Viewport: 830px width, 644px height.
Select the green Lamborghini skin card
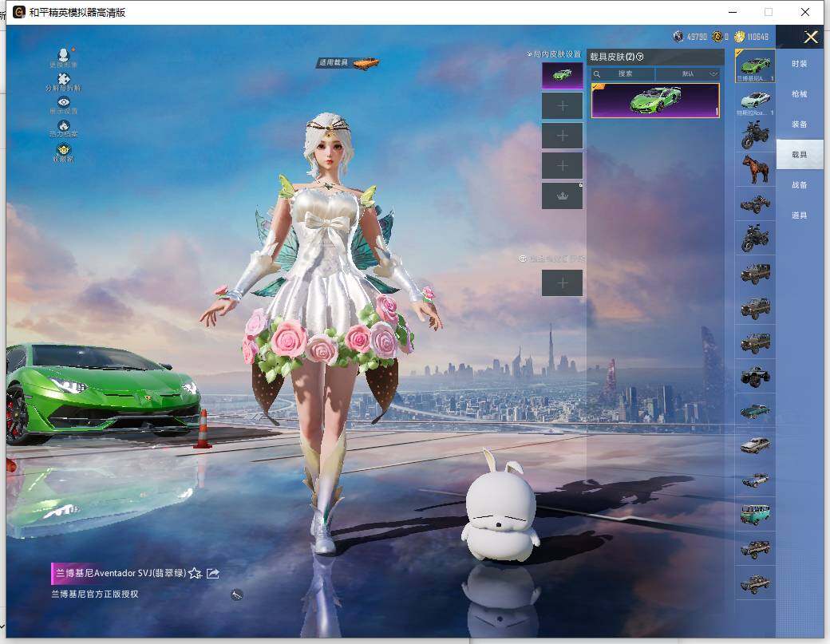point(655,101)
